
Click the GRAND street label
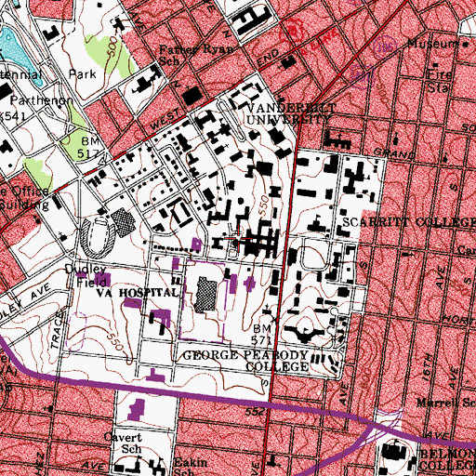[394, 152]
